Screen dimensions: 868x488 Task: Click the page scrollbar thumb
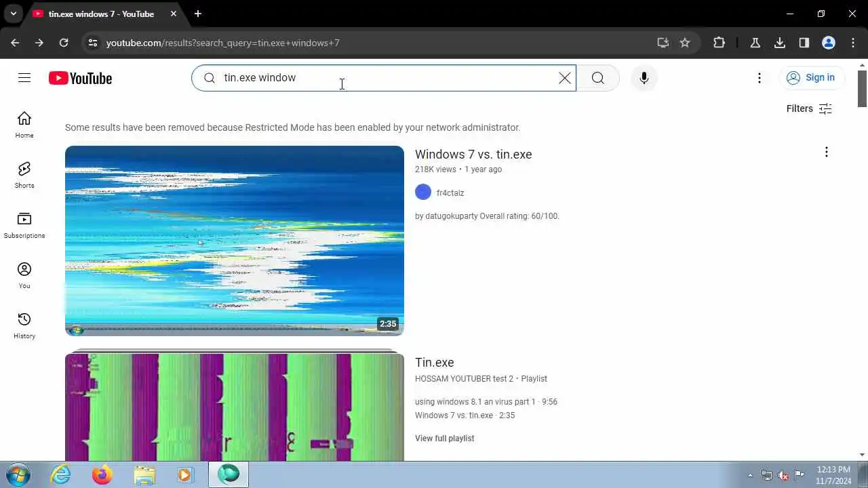tap(863, 88)
